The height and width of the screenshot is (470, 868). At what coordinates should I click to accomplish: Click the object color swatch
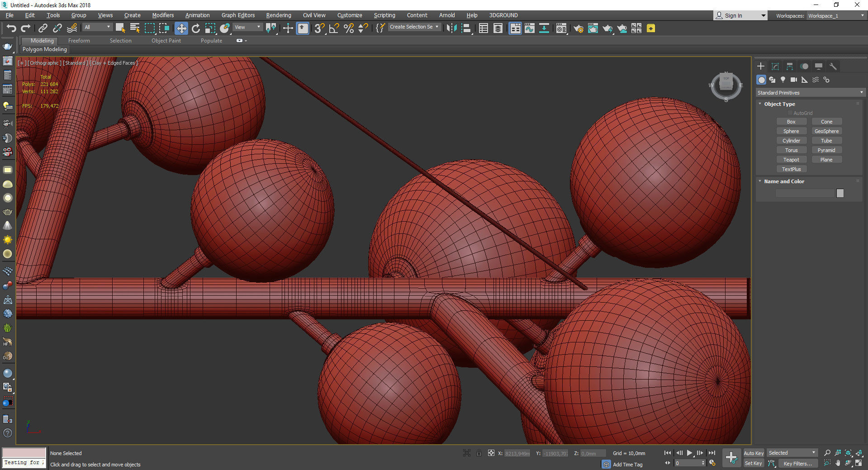[x=840, y=193]
